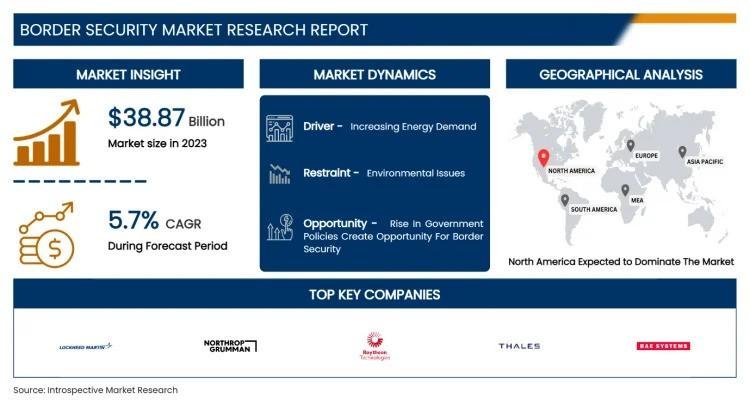Click the South America map pin
Screen dimensions: 750x410
pyautogui.click(x=565, y=200)
